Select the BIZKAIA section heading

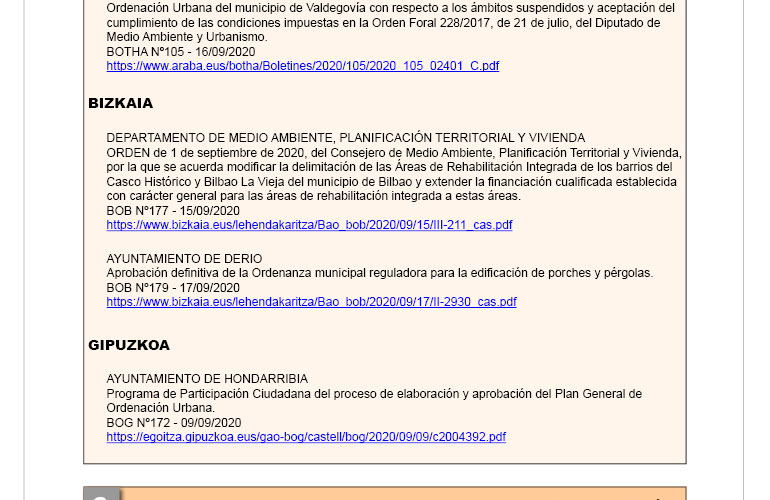click(120, 103)
